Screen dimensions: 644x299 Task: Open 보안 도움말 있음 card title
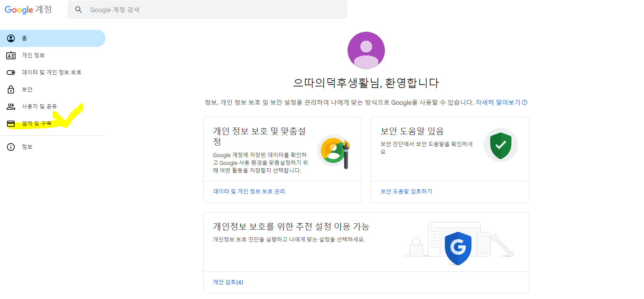pyautogui.click(x=412, y=131)
